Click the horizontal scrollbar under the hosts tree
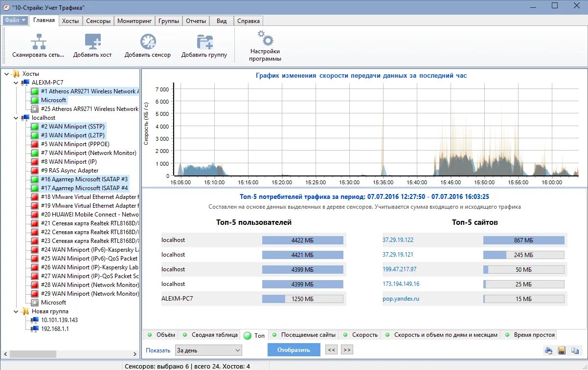 point(70,354)
